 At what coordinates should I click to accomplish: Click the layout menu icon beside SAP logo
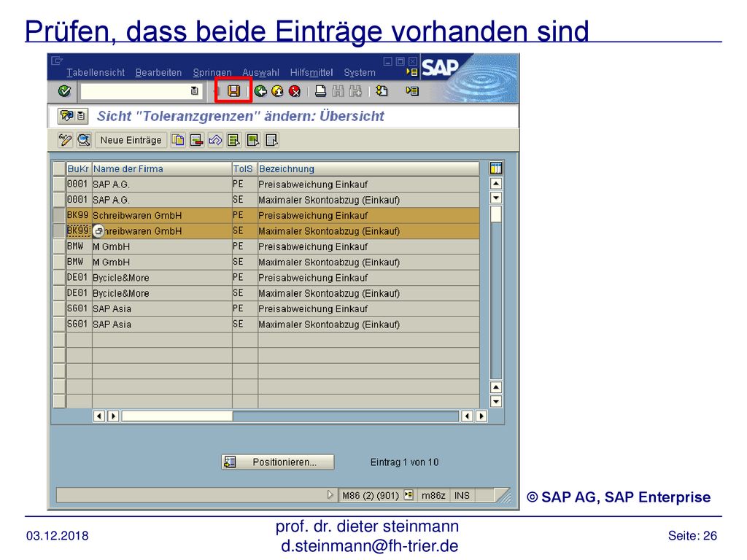click(412, 72)
